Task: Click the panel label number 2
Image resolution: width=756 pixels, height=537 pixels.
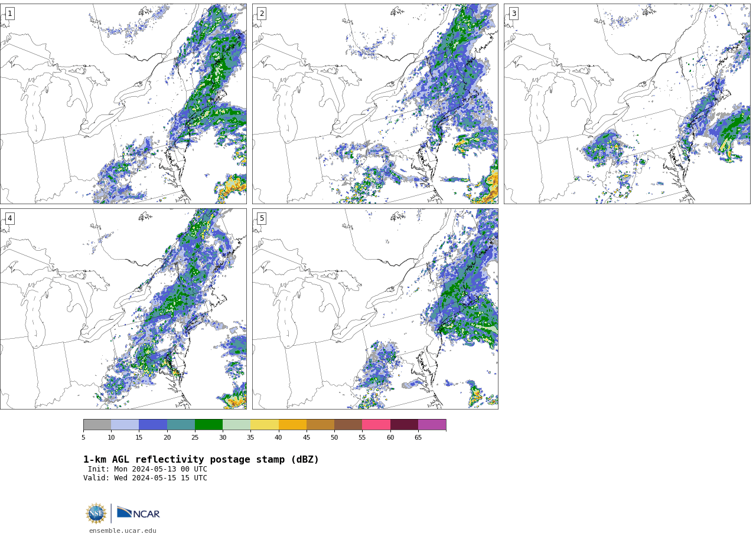Action: [x=262, y=14]
